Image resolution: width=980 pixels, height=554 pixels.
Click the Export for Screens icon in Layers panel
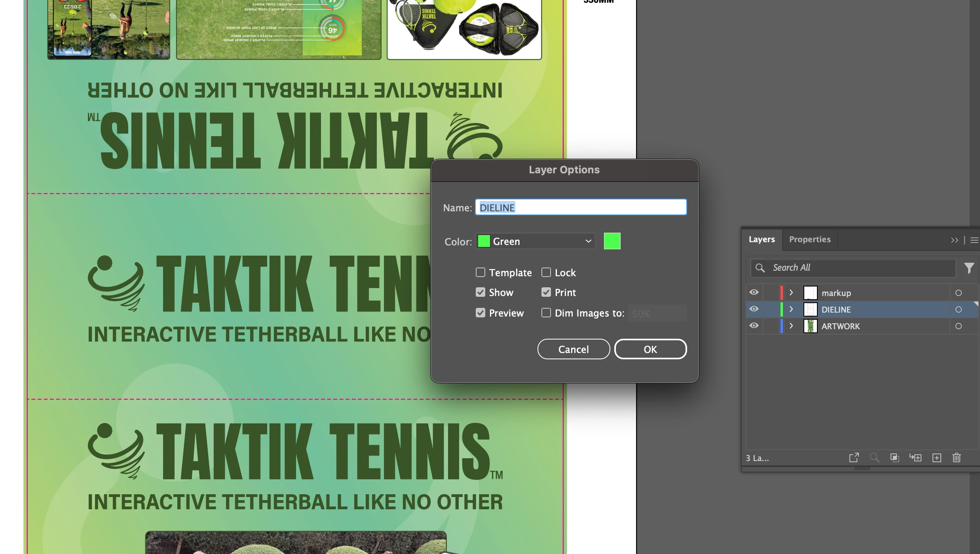tap(854, 458)
